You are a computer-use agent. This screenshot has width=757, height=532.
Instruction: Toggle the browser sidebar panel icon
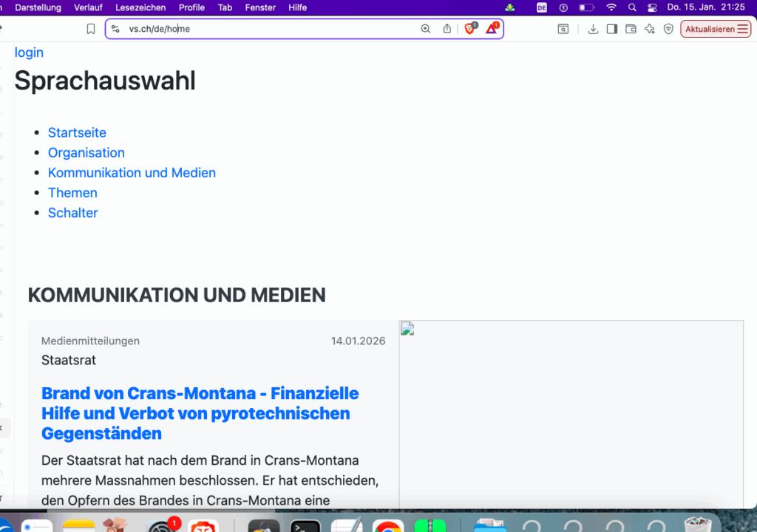(x=611, y=29)
